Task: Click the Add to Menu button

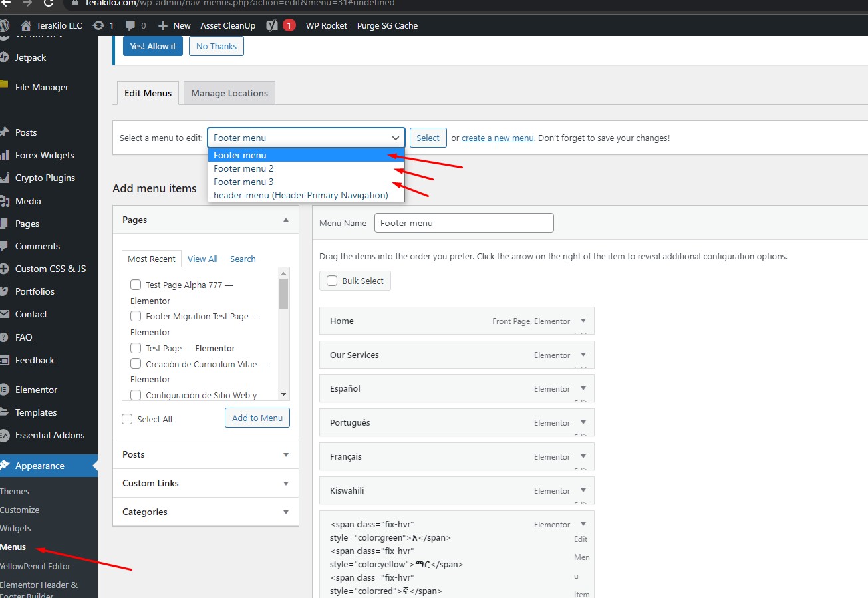Action: [x=257, y=418]
